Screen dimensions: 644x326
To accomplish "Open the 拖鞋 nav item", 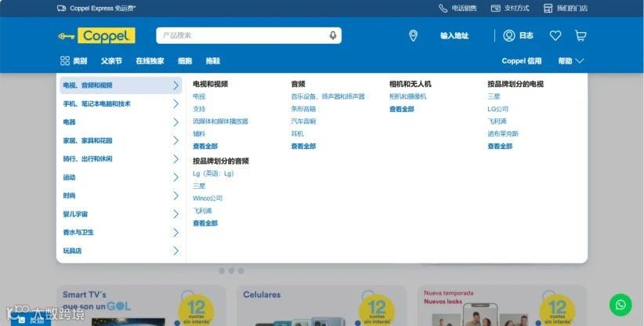I will [x=213, y=61].
